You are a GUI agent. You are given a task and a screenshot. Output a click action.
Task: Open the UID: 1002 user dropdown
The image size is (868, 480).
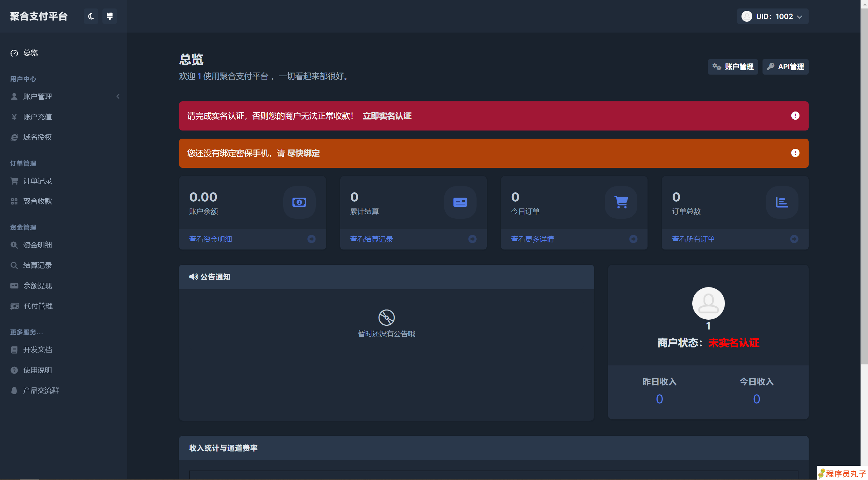(772, 16)
